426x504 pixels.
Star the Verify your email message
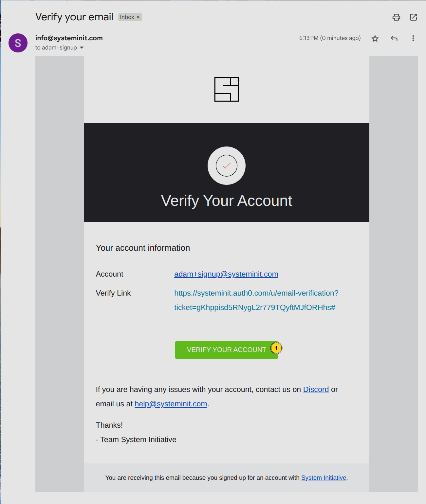click(x=375, y=39)
